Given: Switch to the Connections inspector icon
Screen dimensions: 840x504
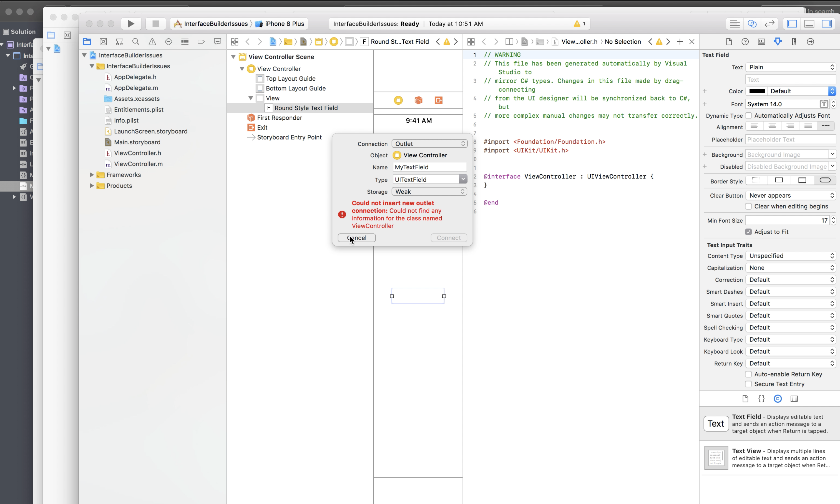Looking at the screenshot, I should (x=810, y=41).
